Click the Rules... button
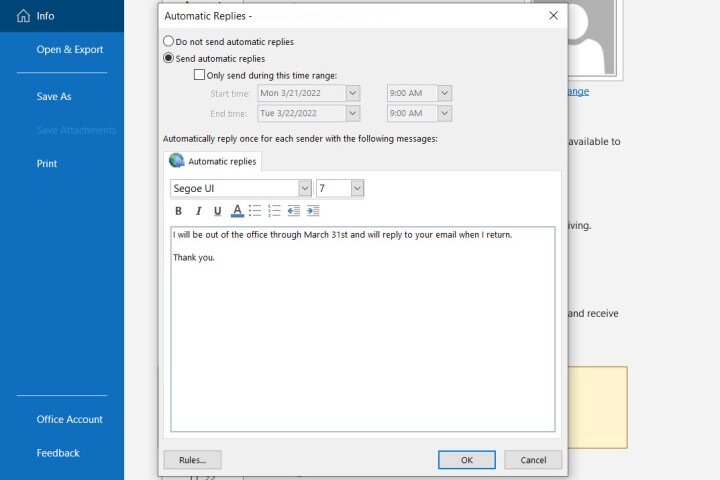This screenshot has height=480, width=720. (x=192, y=460)
